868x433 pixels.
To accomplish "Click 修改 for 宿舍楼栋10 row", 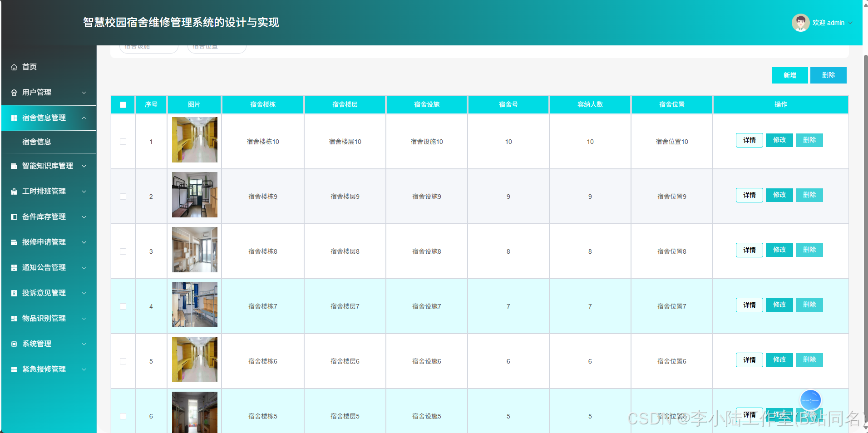I will tap(779, 140).
